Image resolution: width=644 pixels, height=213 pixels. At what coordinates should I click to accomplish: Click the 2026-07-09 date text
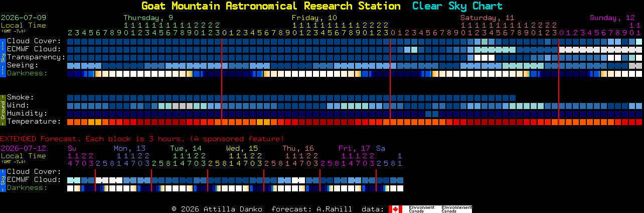point(24,18)
